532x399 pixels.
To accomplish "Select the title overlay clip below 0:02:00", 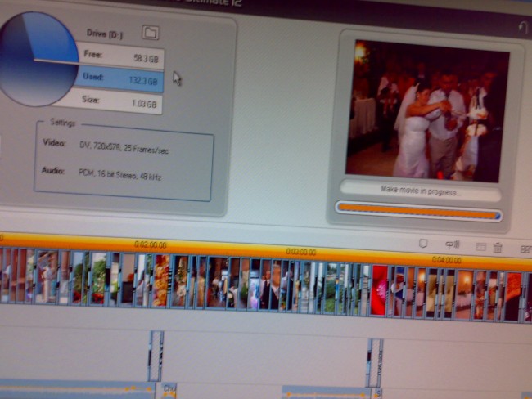I will [156, 356].
